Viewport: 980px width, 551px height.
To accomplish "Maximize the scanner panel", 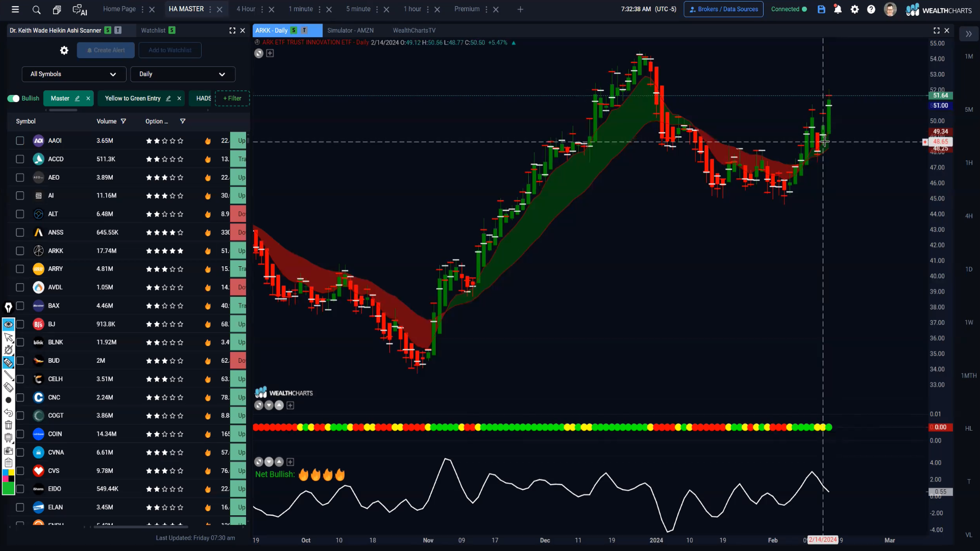I will pyautogui.click(x=232, y=31).
